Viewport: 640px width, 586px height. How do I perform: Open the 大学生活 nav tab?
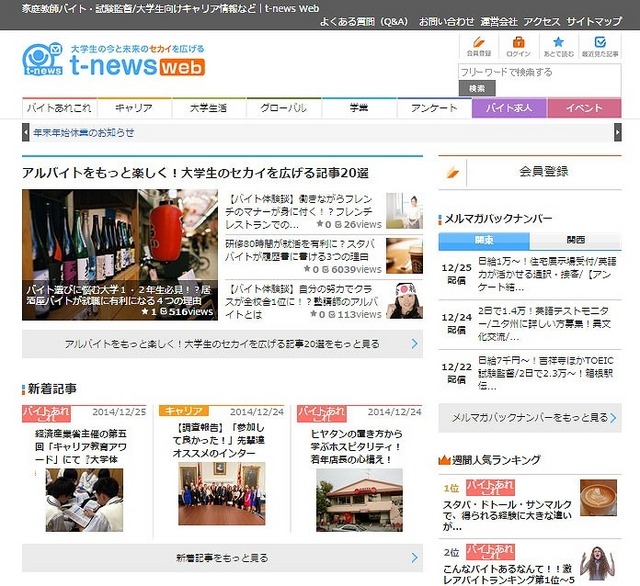209,108
